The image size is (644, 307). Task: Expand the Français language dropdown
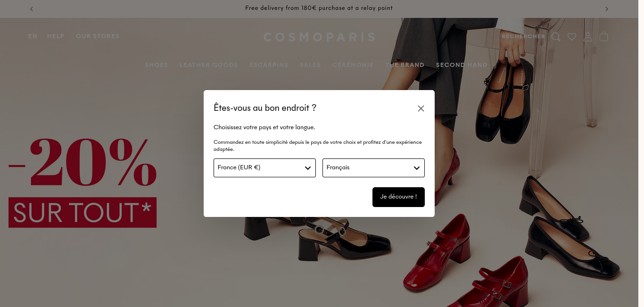tap(373, 168)
